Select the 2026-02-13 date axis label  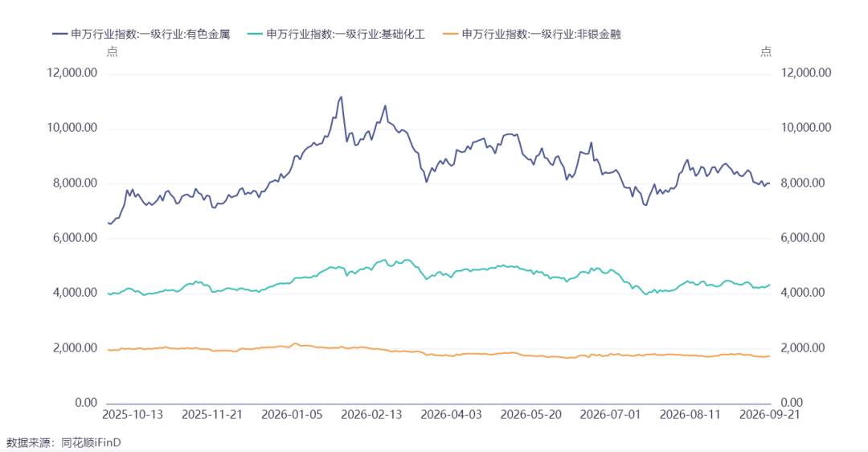coord(371,415)
